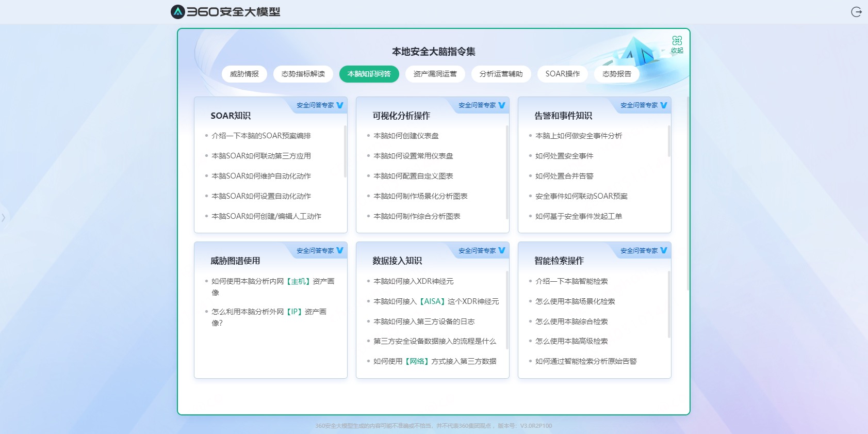Select 本脑SOAR如何联动第三方应用
The height and width of the screenshot is (434, 868).
261,156
